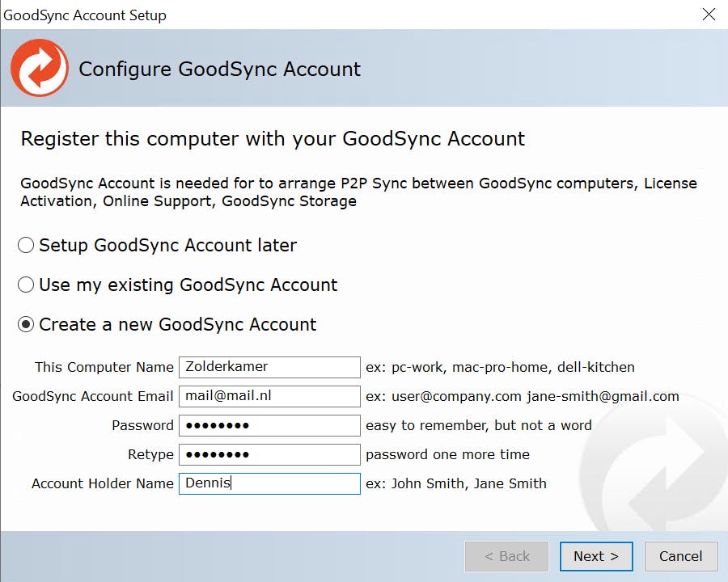
Task: Click the "GoodSync Account Setup" window title
Action: (85, 15)
